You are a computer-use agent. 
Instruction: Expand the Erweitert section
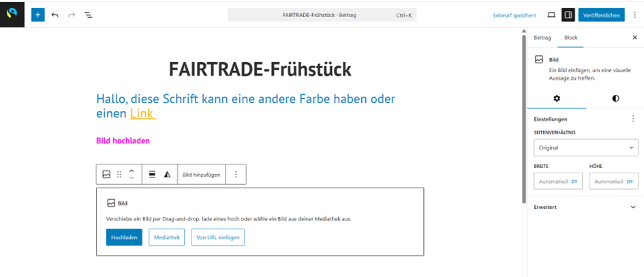pos(586,207)
